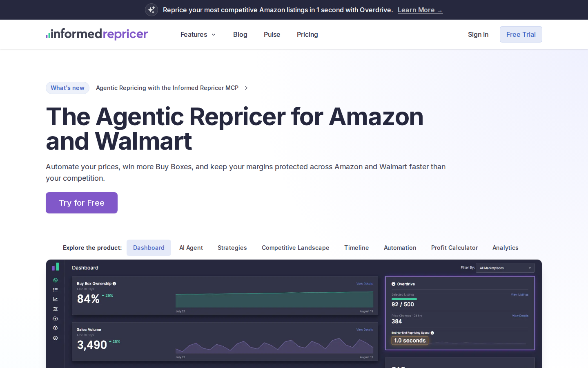This screenshot has width=588, height=368.
Task: Expand the Features menu
Action: click(198, 34)
